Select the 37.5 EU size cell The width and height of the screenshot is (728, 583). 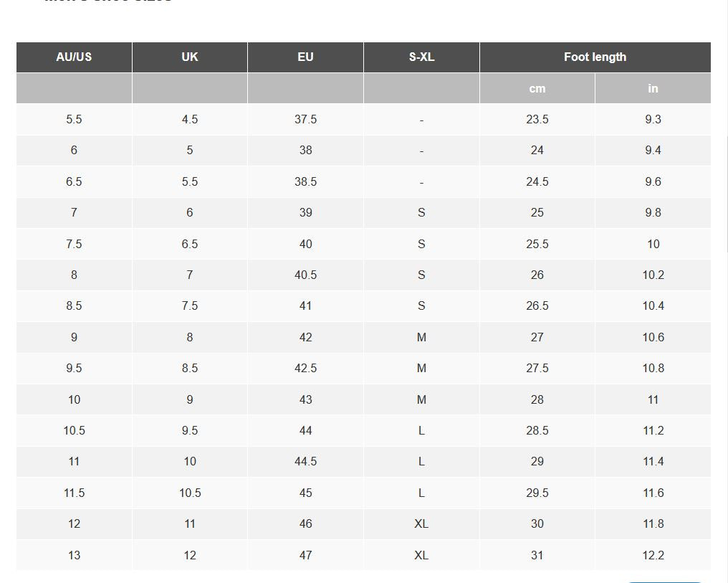pyautogui.click(x=305, y=119)
